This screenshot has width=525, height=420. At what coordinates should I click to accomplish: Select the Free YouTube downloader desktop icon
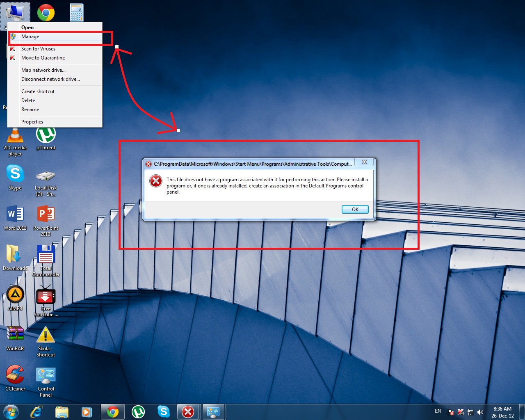pos(46,301)
